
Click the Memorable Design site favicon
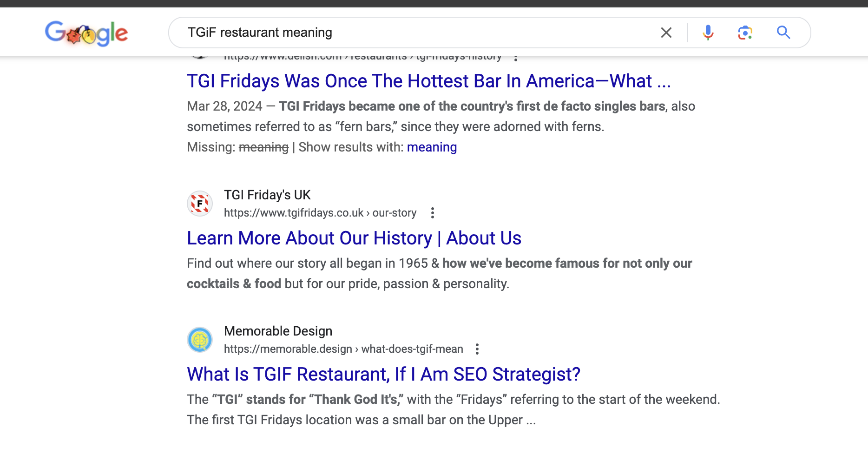pos(200,339)
